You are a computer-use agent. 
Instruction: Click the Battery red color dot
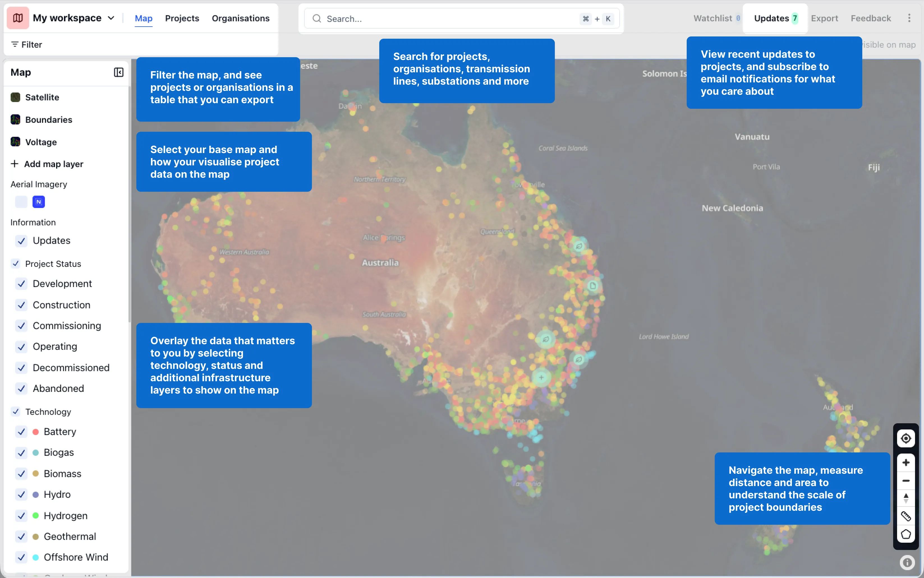point(36,432)
